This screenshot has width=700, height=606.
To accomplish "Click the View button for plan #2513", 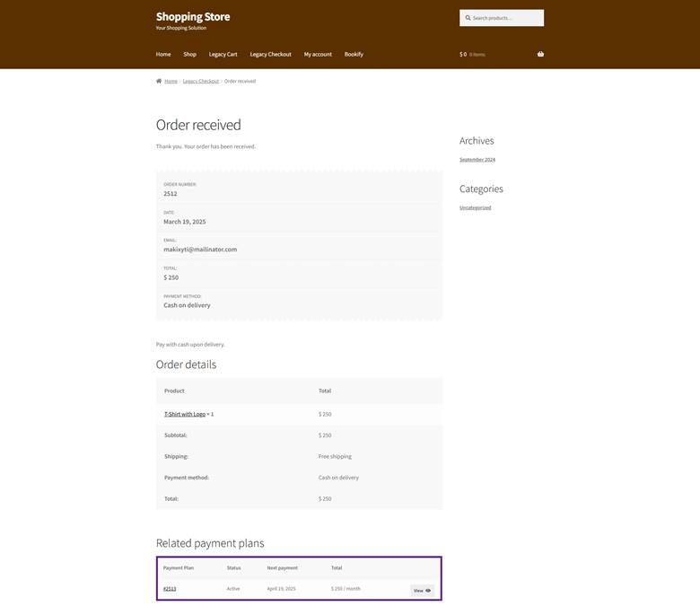I will (x=422, y=591).
